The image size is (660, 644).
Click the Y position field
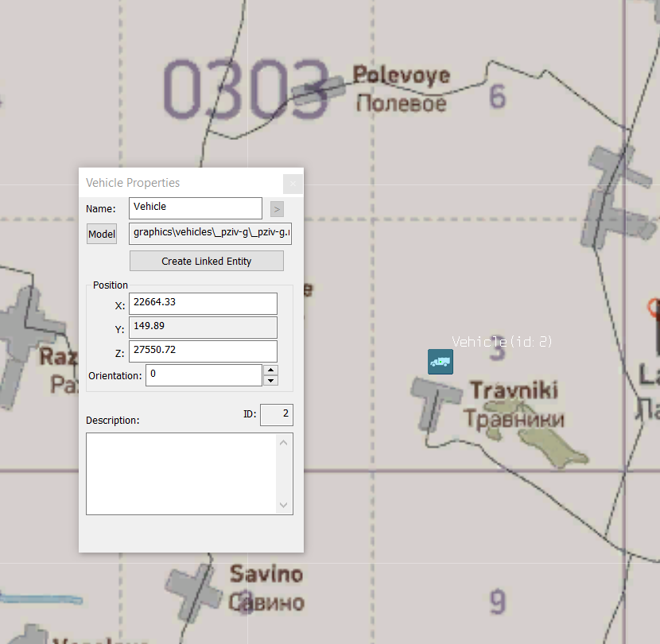pos(203,328)
